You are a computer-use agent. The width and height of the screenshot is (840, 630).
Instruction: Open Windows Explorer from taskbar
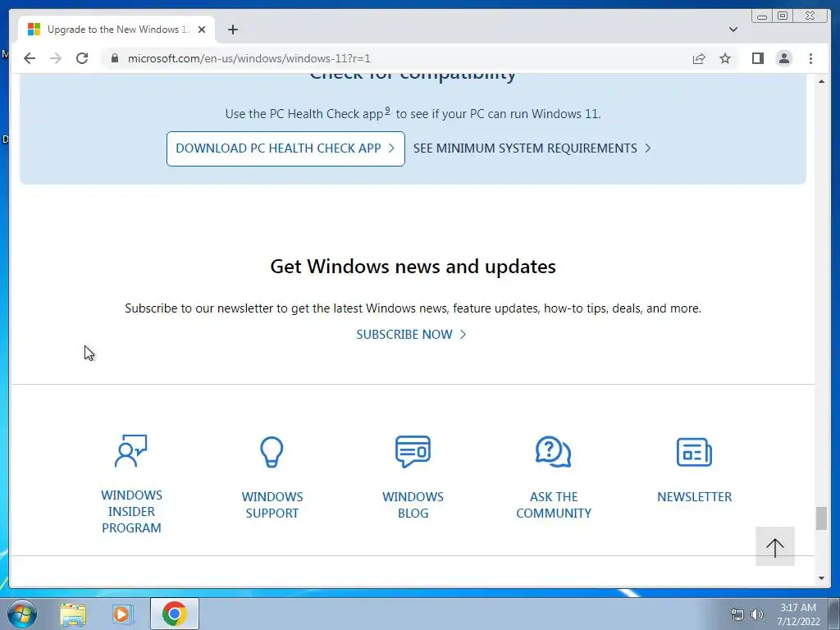[x=73, y=614]
